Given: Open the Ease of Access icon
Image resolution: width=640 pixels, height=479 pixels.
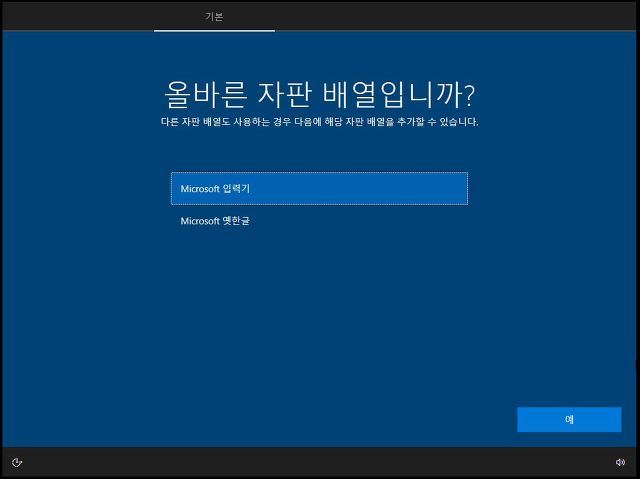Looking at the screenshot, I should pyautogui.click(x=17, y=462).
